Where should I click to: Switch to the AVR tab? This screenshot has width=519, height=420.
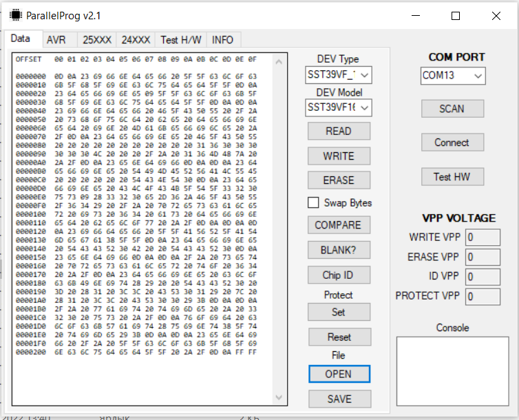tap(60, 40)
